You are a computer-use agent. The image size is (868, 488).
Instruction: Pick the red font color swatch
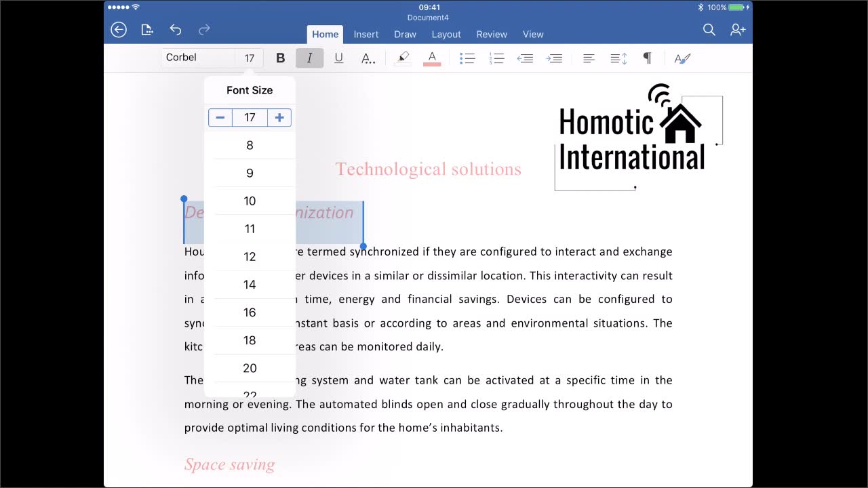(x=432, y=58)
